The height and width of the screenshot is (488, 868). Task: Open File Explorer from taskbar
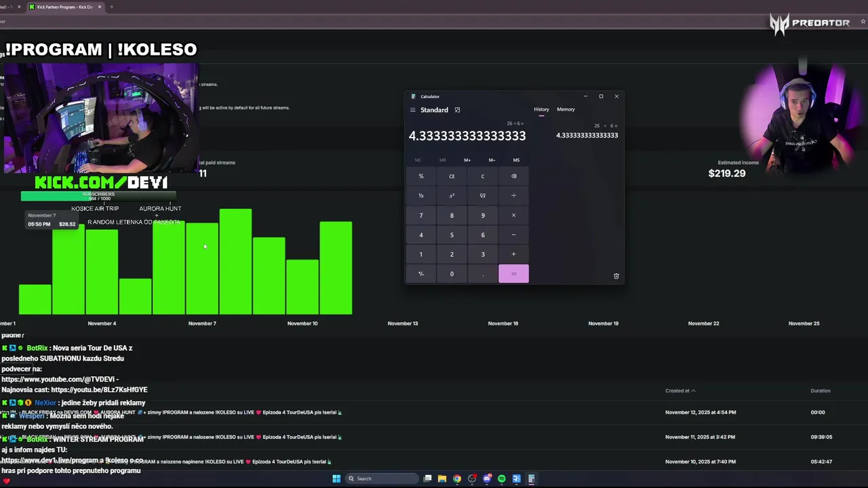tap(442, 479)
